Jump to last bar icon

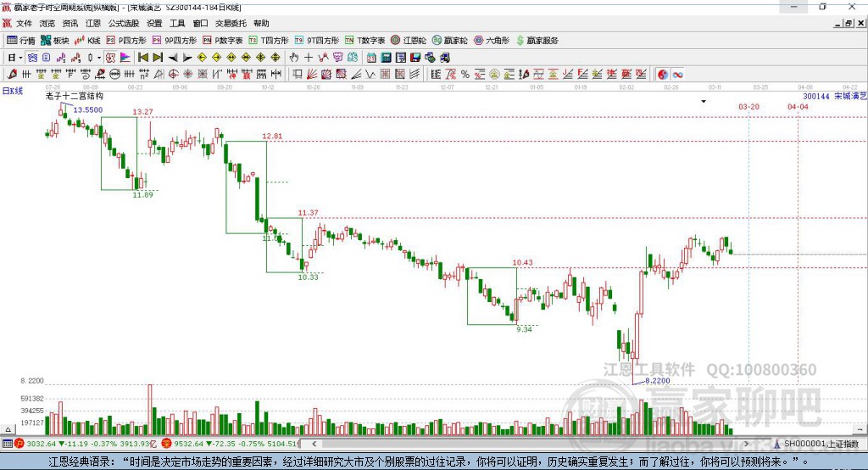coord(158,58)
